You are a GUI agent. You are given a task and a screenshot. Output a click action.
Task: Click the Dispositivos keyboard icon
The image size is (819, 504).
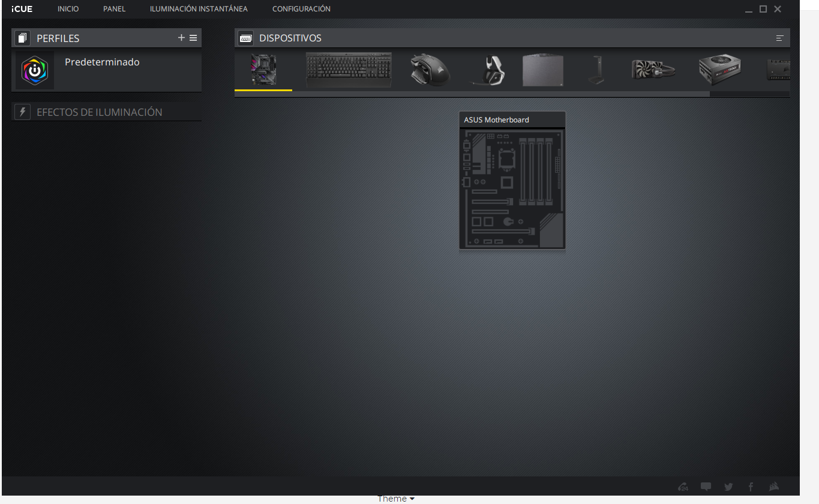pyautogui.click(x=245, y=38)
